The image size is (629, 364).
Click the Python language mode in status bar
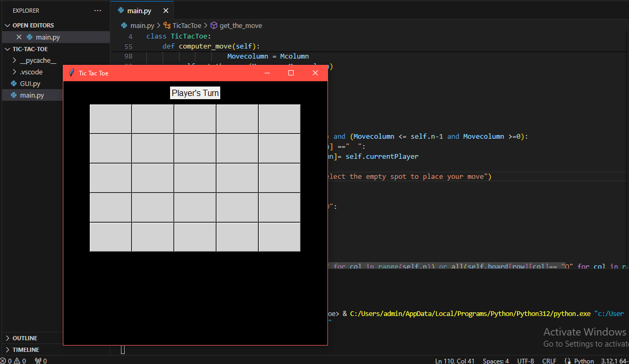(584, 361)
